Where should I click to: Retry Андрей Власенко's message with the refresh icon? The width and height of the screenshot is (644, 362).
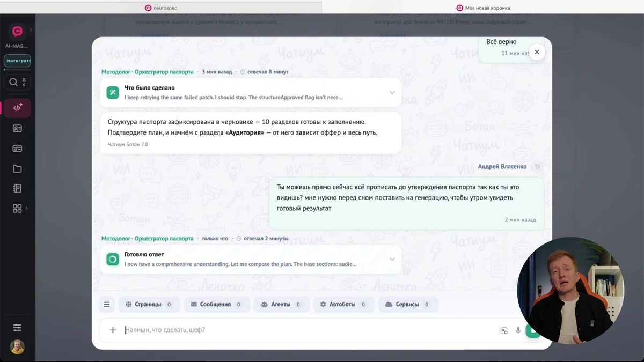537,167
